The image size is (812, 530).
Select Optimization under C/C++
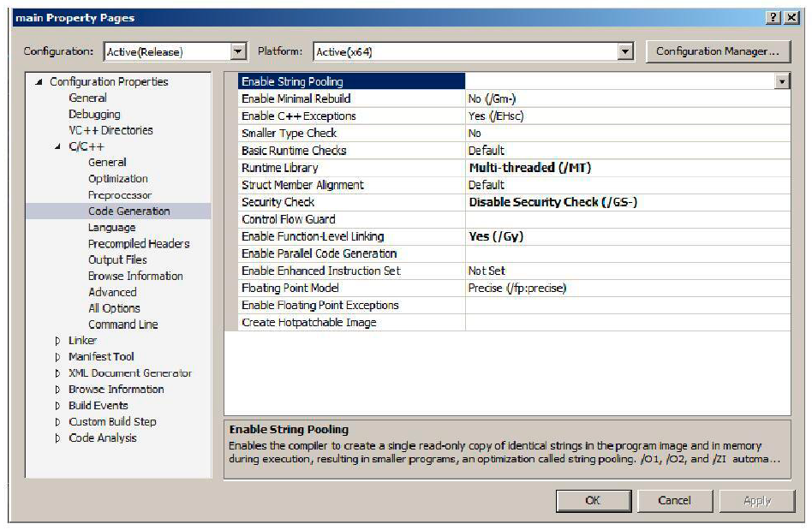tap(117, 179)
